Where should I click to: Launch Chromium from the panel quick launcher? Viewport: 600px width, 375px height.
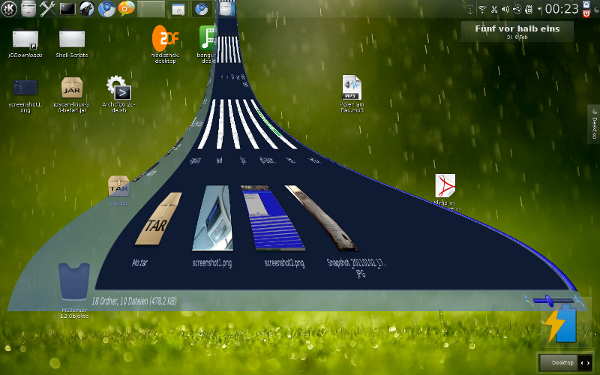click(x=106, y=9)
